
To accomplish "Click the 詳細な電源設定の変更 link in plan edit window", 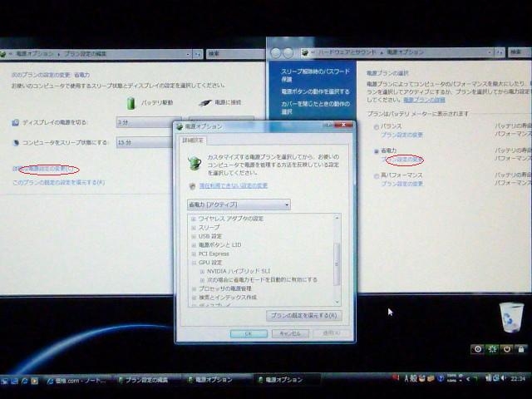I will 43,169.
